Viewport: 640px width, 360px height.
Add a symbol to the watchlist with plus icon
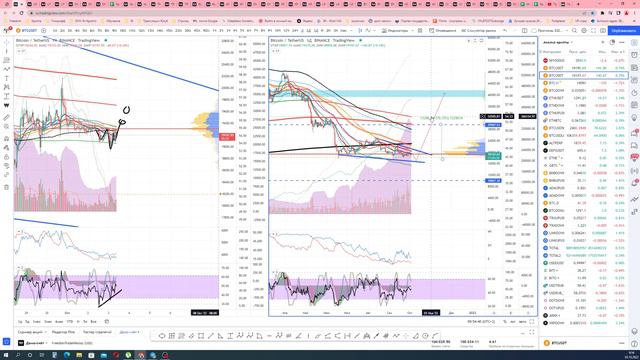(602, 42)
